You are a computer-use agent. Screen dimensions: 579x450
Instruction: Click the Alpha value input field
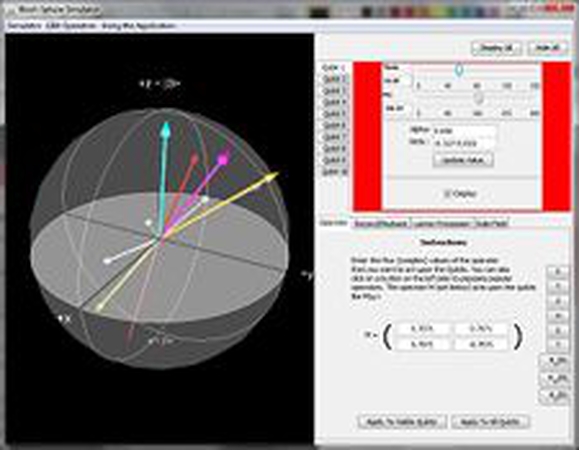pyautogui.click(x=464, y=131)
